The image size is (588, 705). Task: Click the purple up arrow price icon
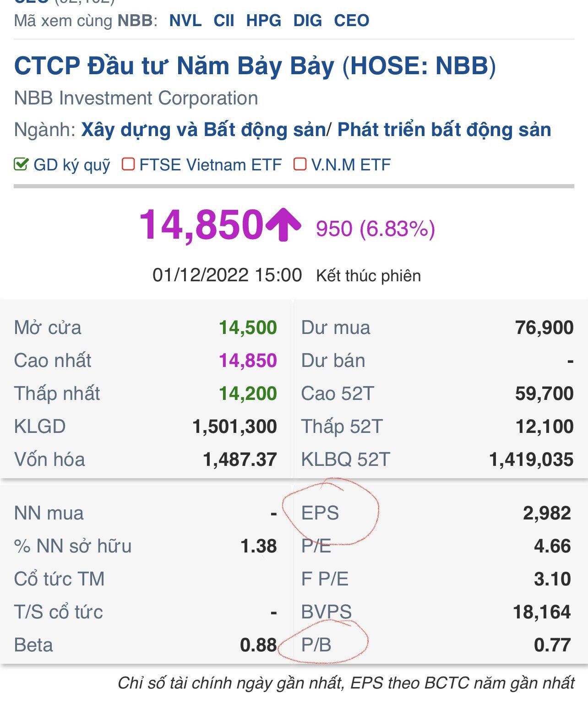[283, 224]
